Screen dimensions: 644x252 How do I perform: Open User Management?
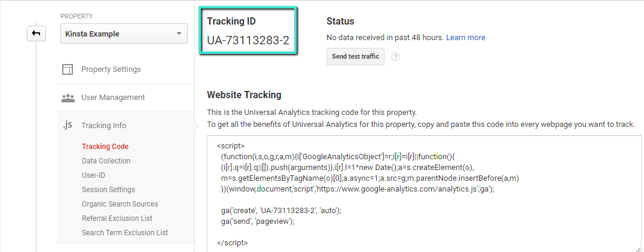pos(113,98)
